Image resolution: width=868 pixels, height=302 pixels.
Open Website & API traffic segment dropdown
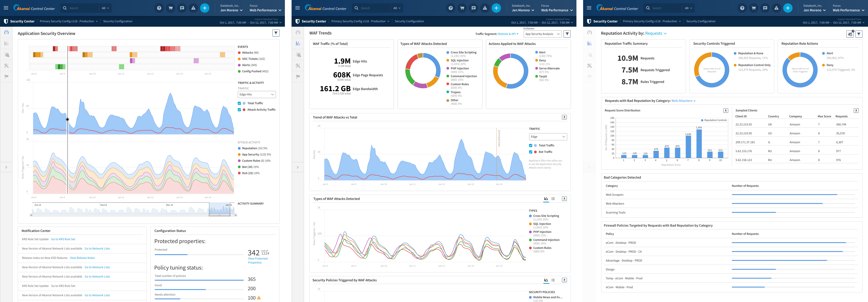pos(508,34)
